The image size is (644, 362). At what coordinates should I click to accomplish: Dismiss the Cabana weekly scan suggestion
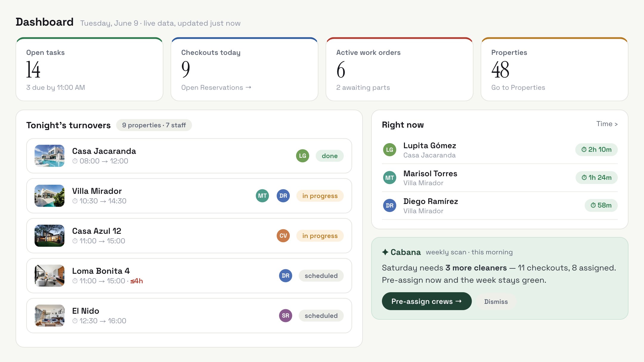coord(496,301)
